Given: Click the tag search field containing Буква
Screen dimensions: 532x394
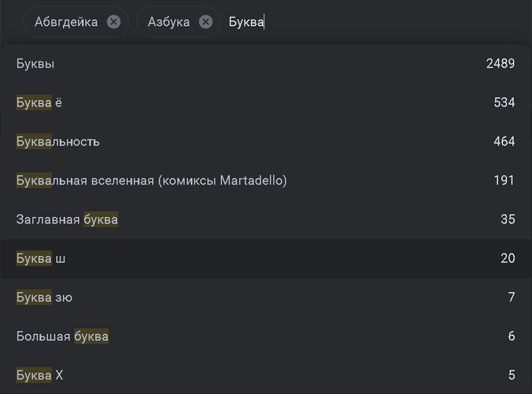Looking at the screenshot, I should pyautogui.click(x=373, y=22).
